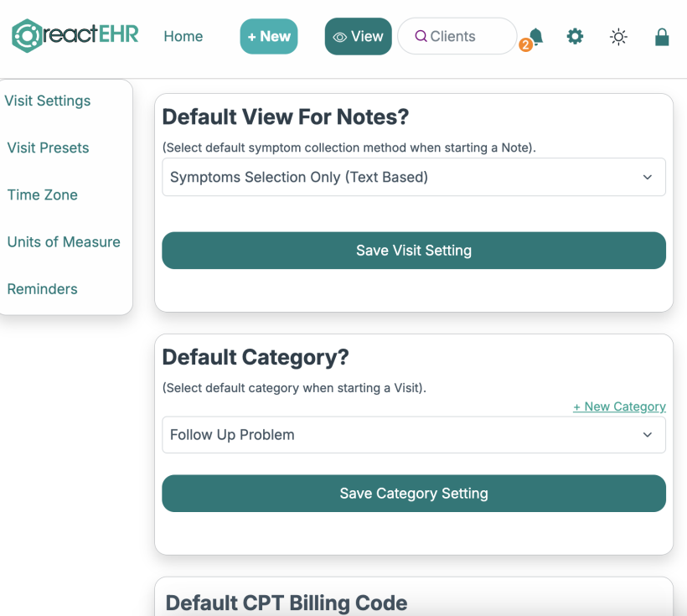Expand the Follow Up Problem category dropdown

[414, 435]
